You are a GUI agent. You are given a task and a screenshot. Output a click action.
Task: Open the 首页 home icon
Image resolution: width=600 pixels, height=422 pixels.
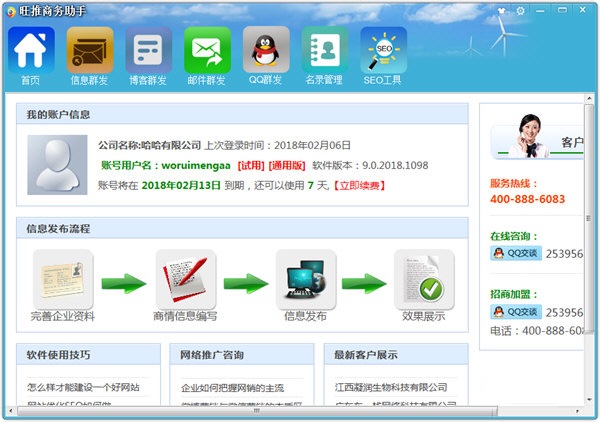[31, 50]
